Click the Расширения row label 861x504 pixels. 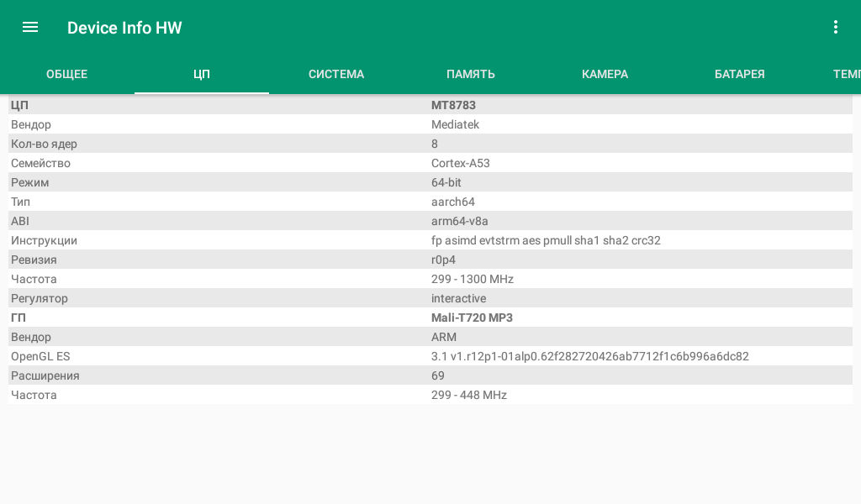click(45, 375)
